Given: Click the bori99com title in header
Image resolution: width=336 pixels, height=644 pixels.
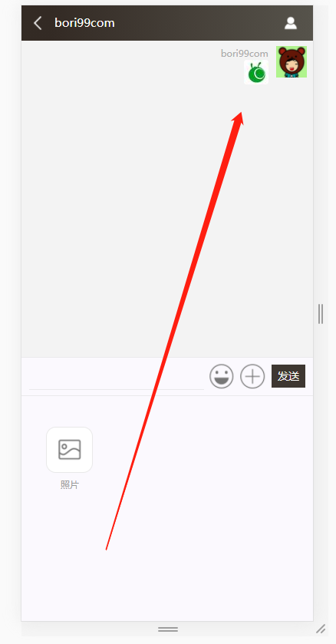Looking at the screenshot, I should tap(84, 23).
